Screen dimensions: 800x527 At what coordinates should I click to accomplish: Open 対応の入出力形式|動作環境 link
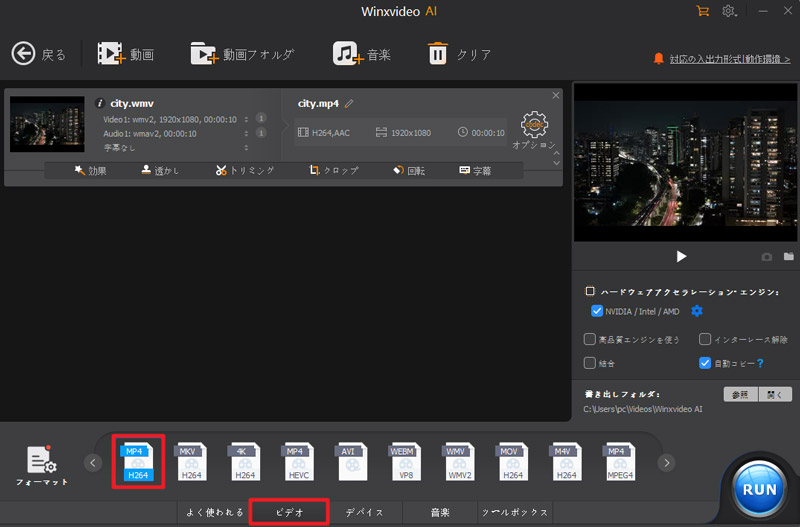(730, 59)
